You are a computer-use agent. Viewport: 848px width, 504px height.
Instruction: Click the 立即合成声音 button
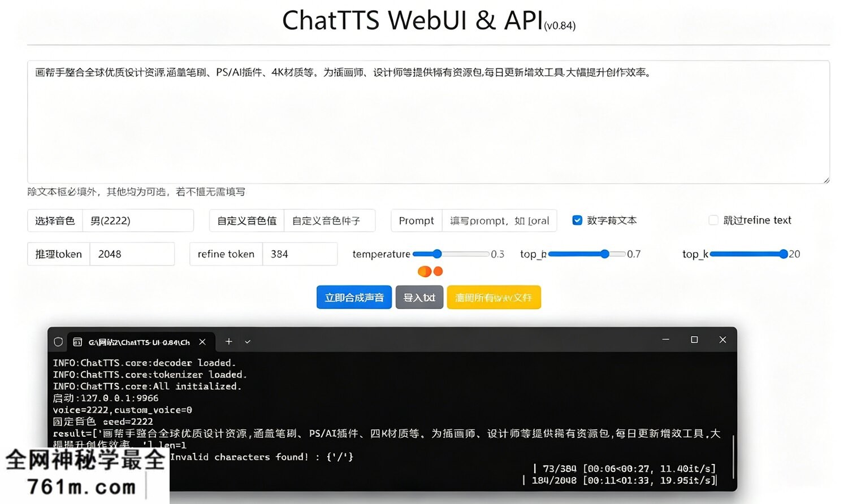point(354,297)
